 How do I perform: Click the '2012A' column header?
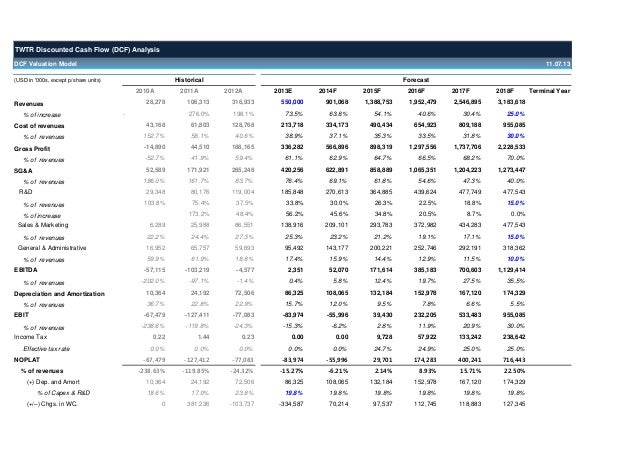click(x=233, y=91)
